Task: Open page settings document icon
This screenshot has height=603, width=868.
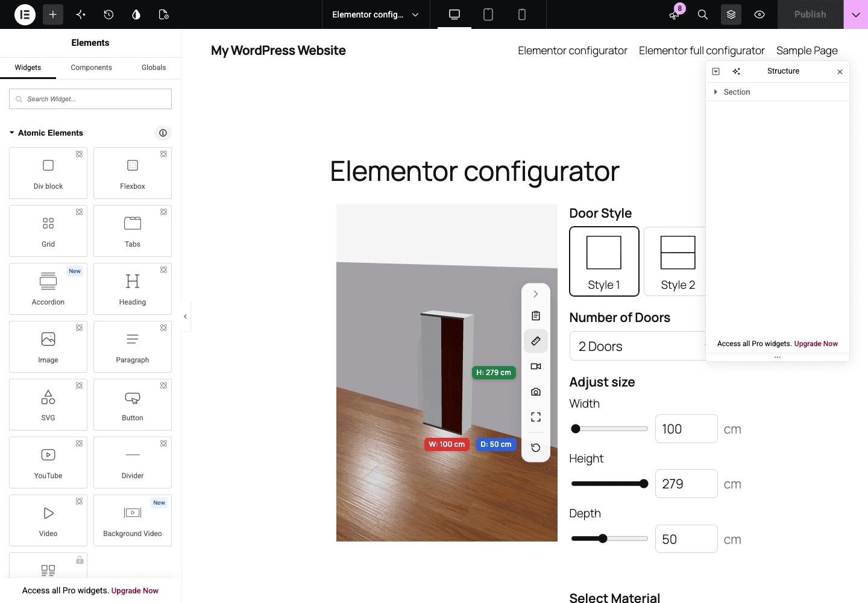Action: click(x=164, y=14)
